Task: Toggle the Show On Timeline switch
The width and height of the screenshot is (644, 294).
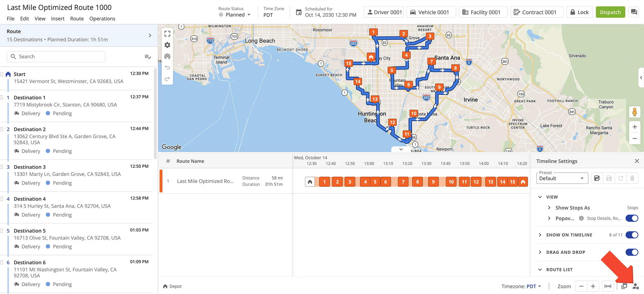Action: tap(632, 235)
